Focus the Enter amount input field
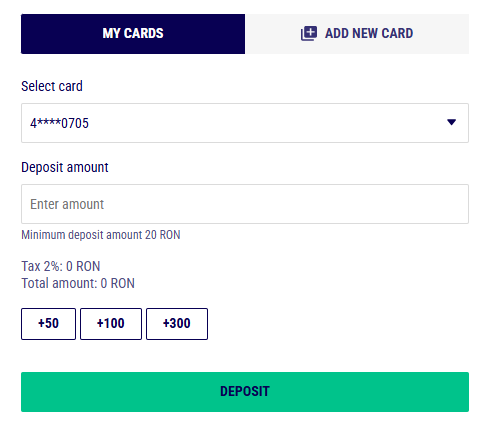This screenshot has height=426, width=488. pyautogui.click(x=245, y=204)
